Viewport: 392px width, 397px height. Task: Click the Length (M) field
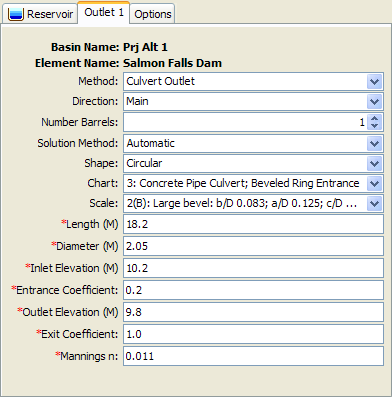(x=253, y=224)
